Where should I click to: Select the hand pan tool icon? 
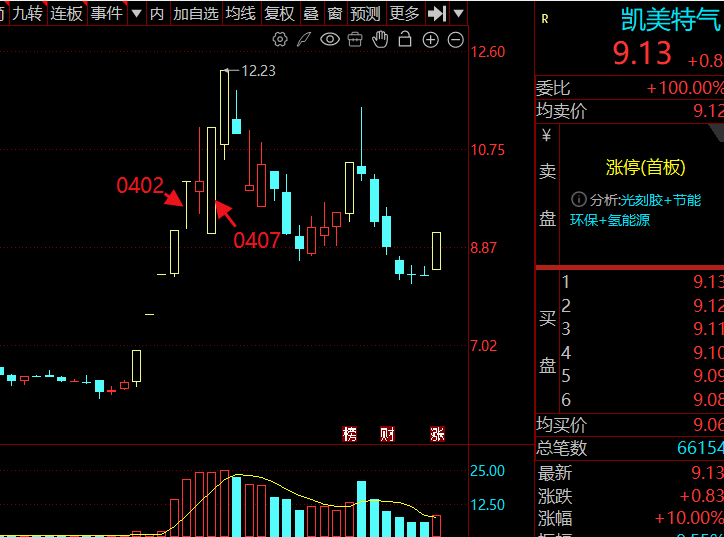(380, 40)
